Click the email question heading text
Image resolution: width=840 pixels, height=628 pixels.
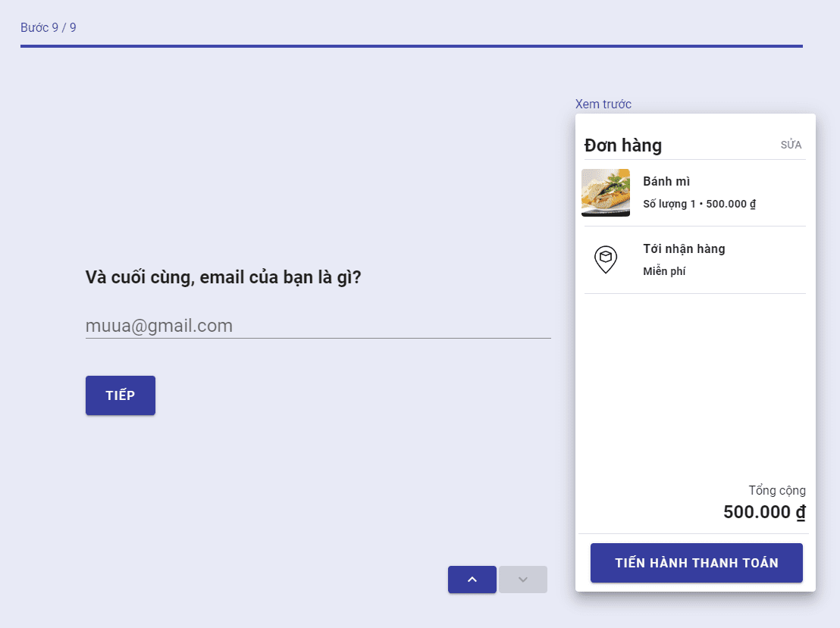(223, 277)
